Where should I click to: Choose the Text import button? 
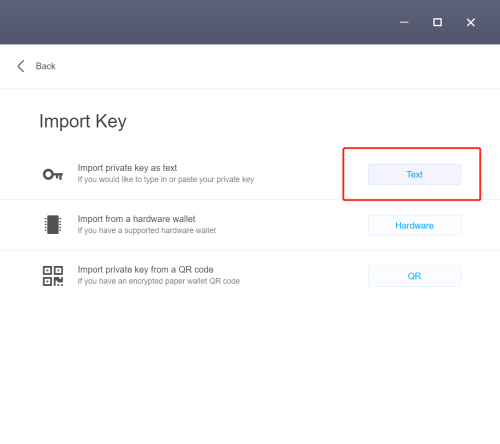415,174
